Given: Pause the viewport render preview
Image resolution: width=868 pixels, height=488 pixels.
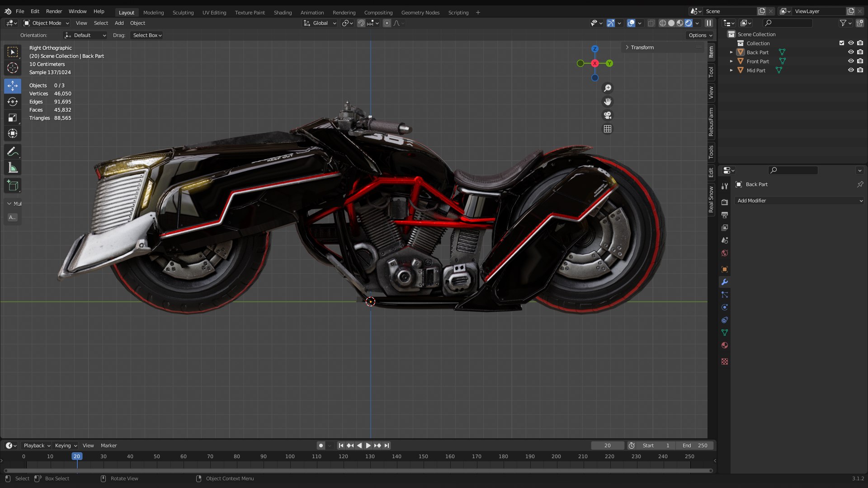Looking at the screenshot, I should pos(708,23).
